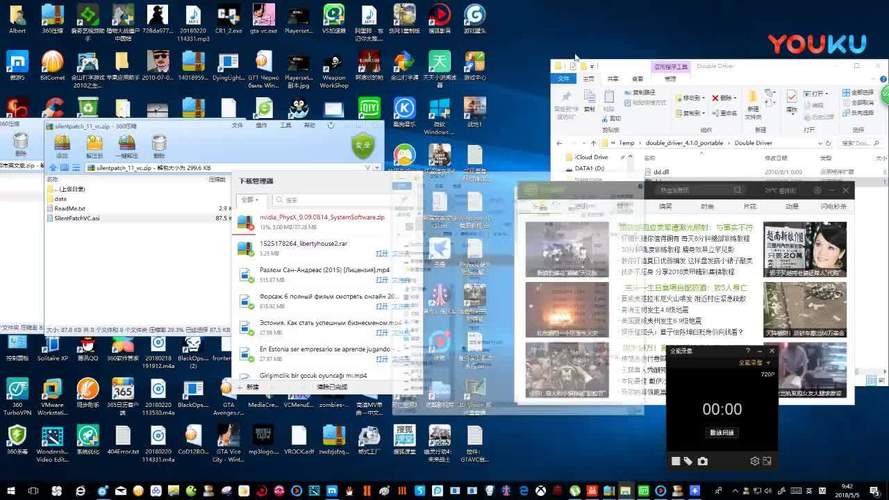The height and width of the screenshot is (500, 889).
Task: Open the filter dropdown in the download manager
Action: pos(250,200)
